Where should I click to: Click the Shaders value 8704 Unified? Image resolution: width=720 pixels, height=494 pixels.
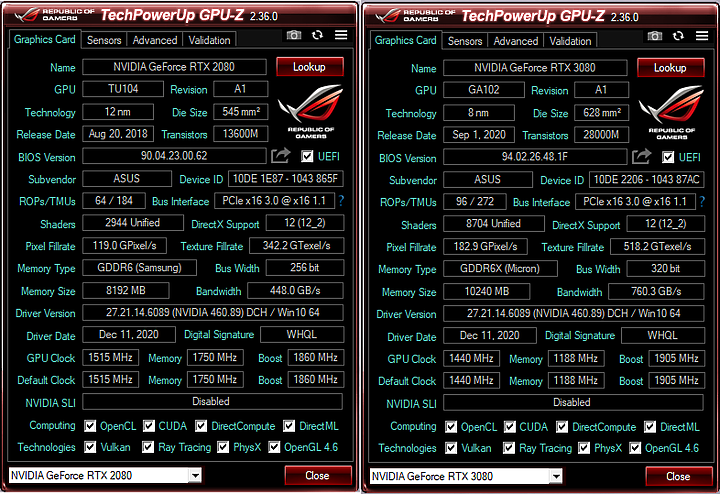tap(494, 224)
